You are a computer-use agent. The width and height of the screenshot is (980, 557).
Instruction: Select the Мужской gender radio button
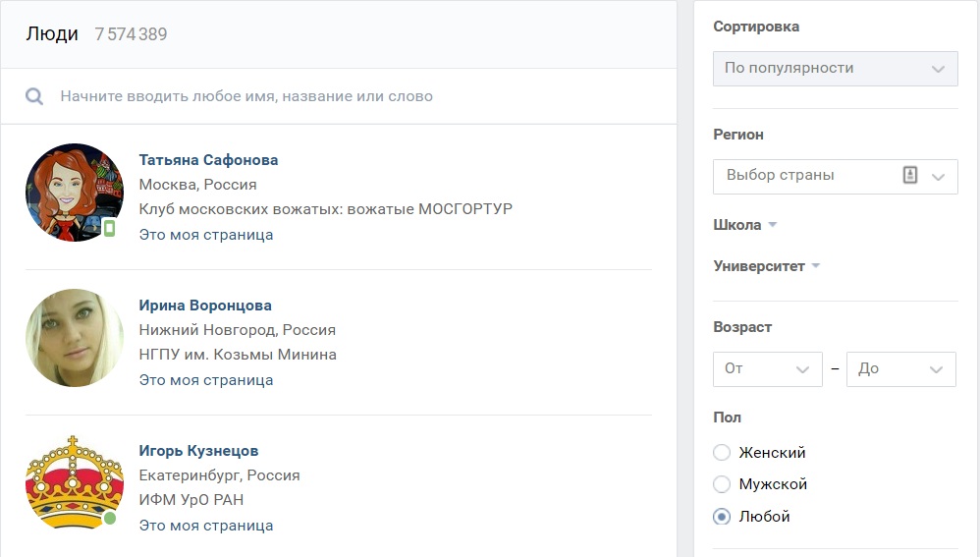(x=722, y=484)
